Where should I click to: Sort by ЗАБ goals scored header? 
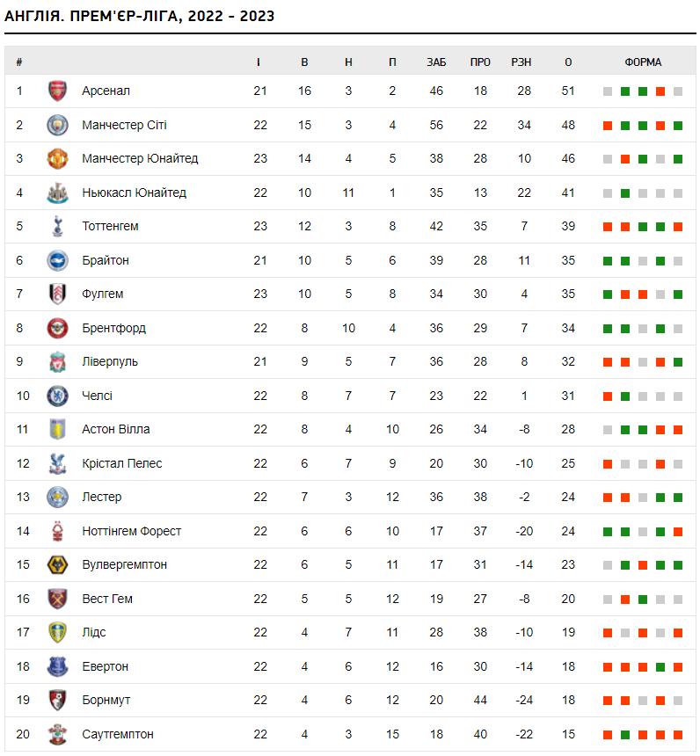436,62
